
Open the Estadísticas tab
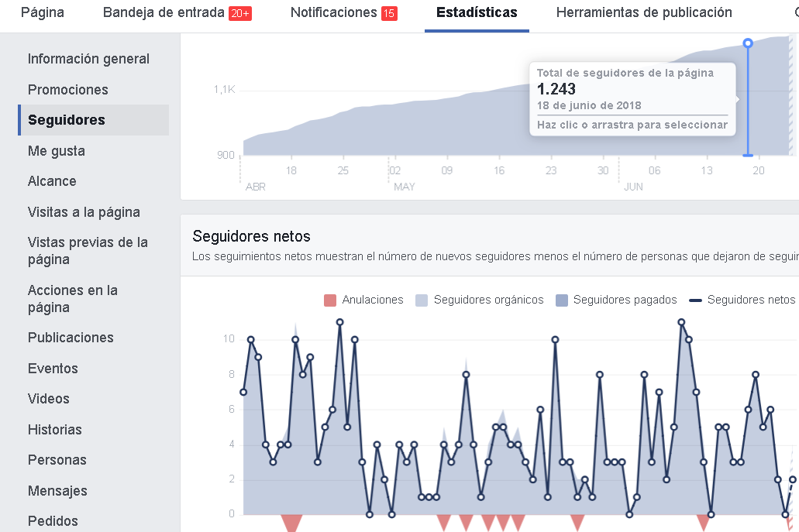[477, 12]
